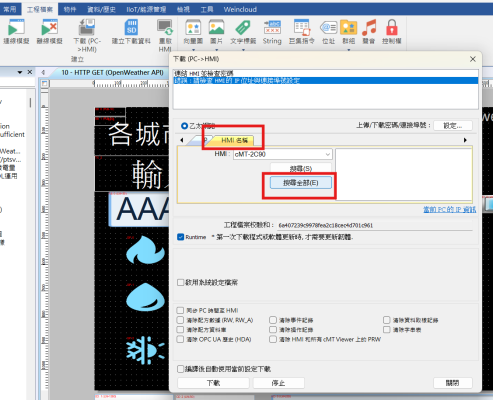Viewport: 493px width, 400px height.
Task: Click the 停止 stop button
Action: click(x=279, y=383)
